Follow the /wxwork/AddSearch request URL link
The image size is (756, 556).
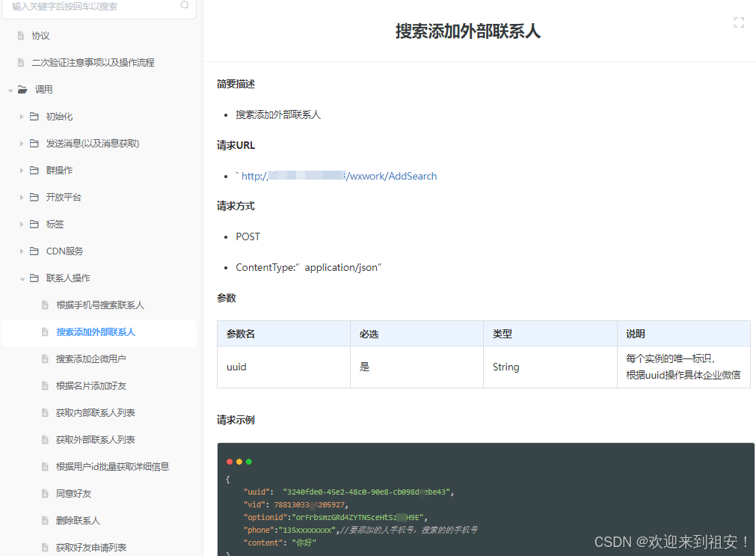(x=339, y=176)
